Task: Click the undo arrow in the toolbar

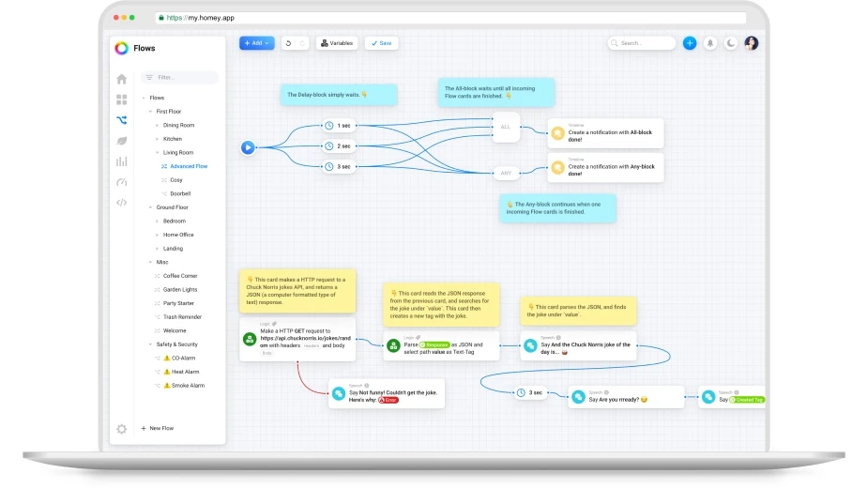Action: [x=289, y=43]
